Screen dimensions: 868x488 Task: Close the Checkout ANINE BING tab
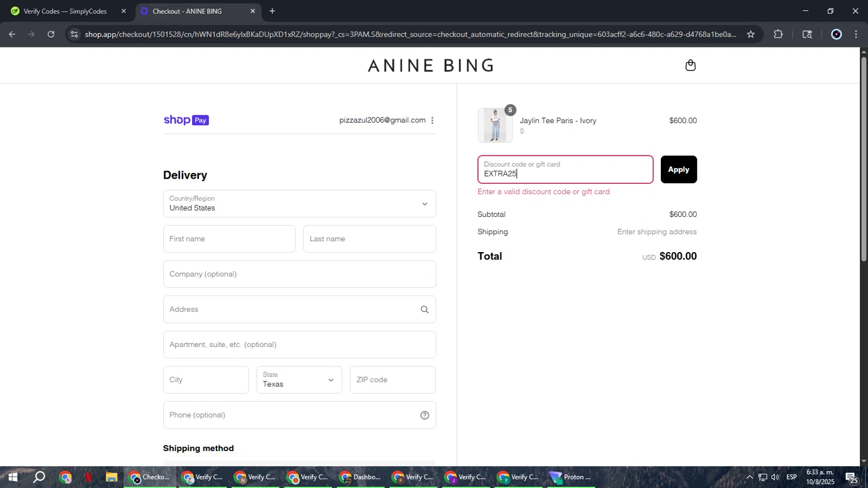252,11
